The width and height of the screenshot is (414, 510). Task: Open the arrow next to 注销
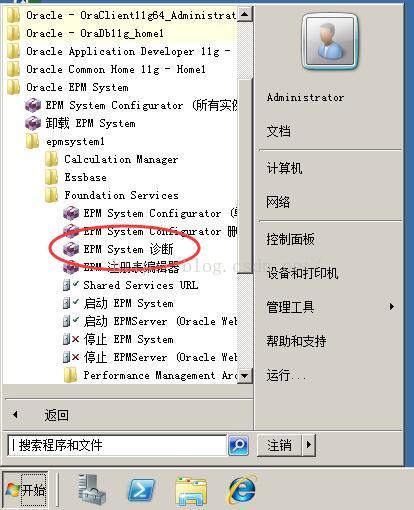pos(309,445)
